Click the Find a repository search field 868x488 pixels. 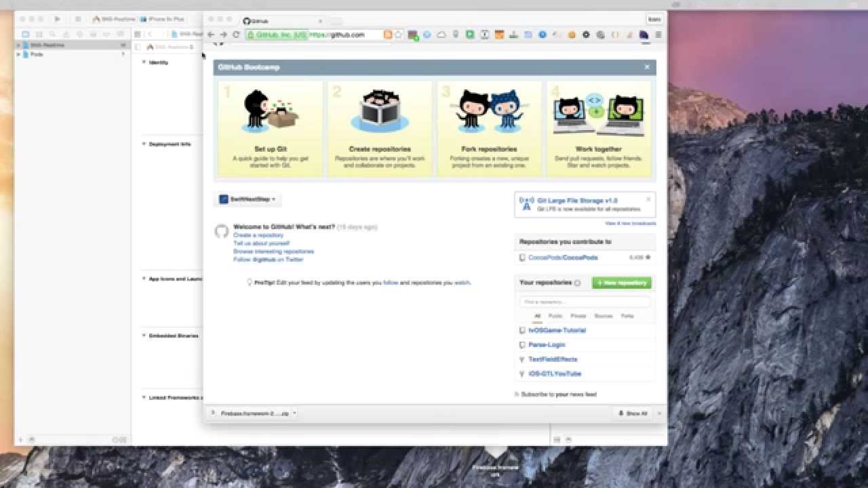tap(585, 302)
